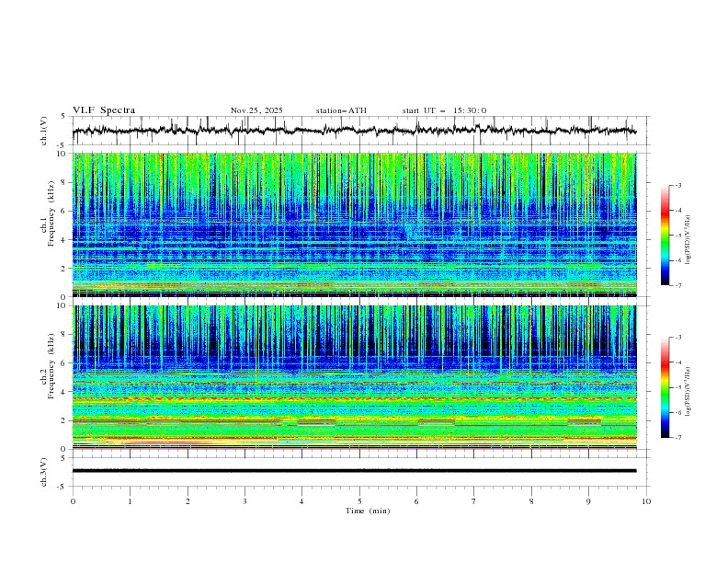Click the '-7' value on the ch.2 colorbar
Screen dimensions: 728x563
click(677, 438)
